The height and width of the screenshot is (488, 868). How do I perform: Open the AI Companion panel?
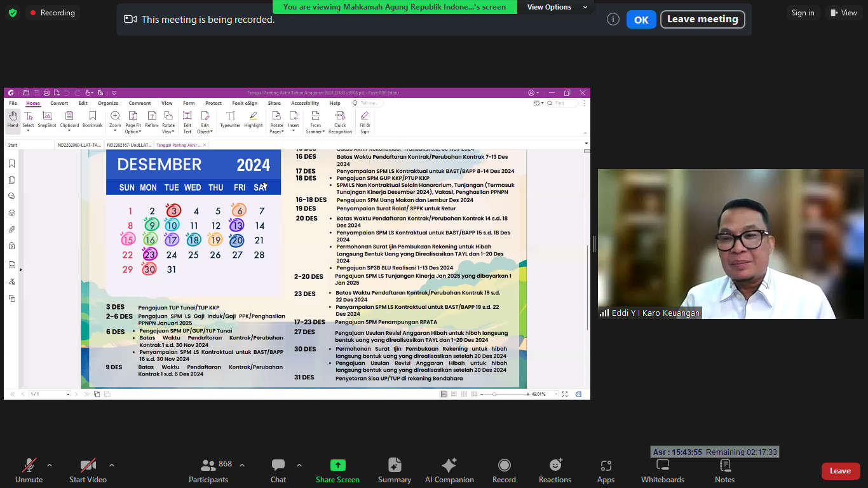[x=449, y=470]
